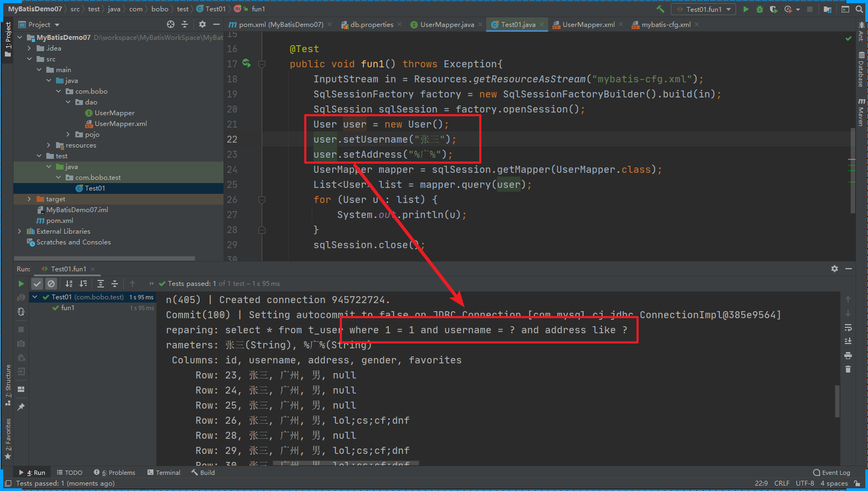The image size is (868, 491).
Task: Select fun1 in the test results tree
Action: coord(68,308)
